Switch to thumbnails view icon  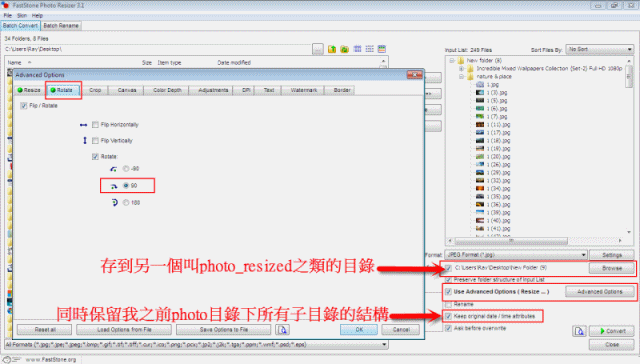(x=357, y=49)
